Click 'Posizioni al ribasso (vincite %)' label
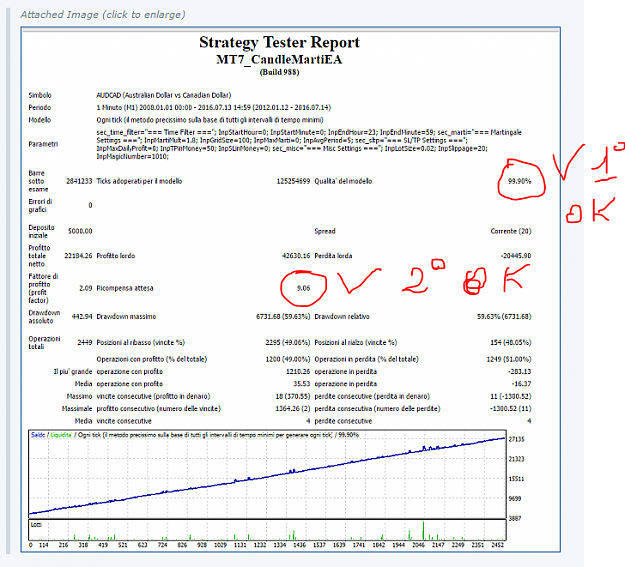This screenshot has width=625, height=567. click(141, 343)
